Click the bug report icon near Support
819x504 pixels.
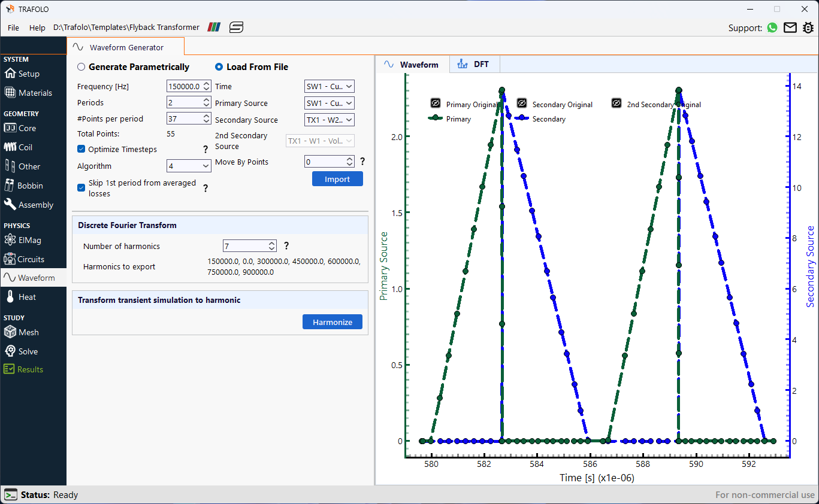coord(808,28)
